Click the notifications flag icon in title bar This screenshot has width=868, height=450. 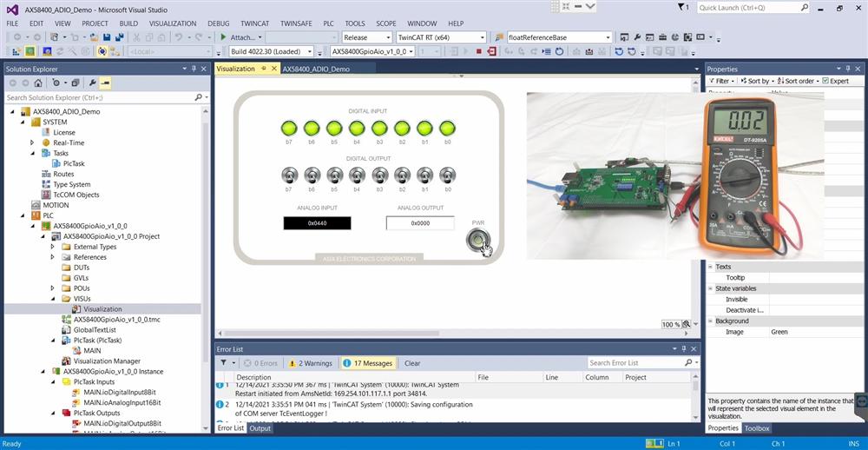click(x=681, y=7)
